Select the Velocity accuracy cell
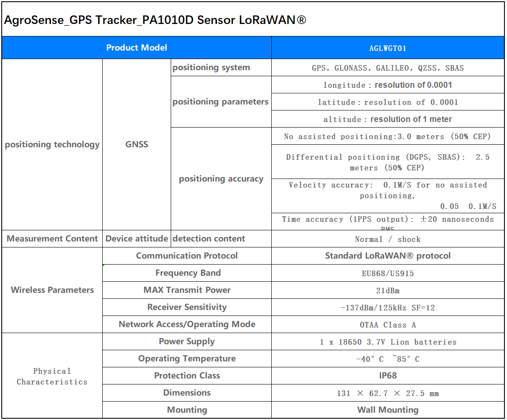The image size is (507, 420). pyautogui.click(x=388, y=196)
